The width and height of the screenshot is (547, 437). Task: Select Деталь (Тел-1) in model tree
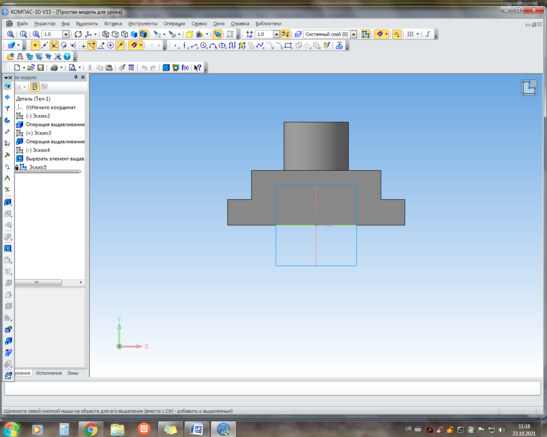pyautogui.click(x=33, y=99)
